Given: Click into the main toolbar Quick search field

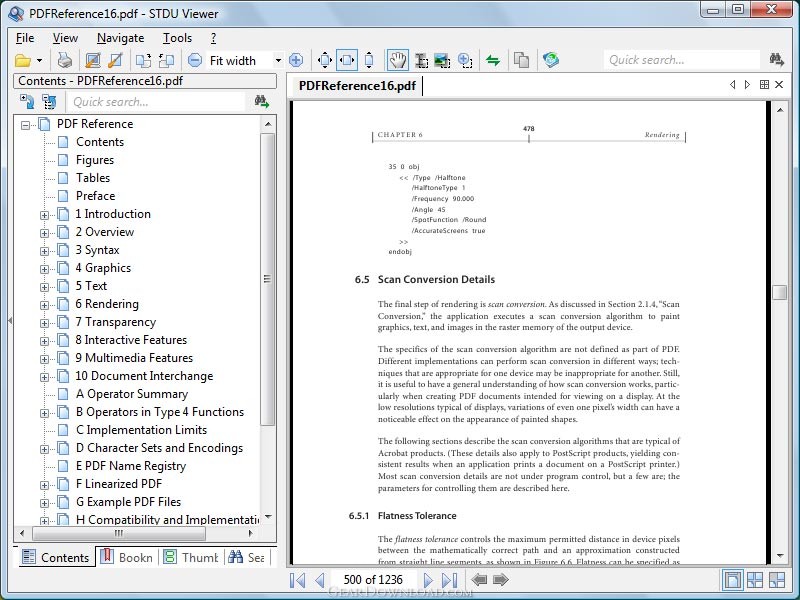Looking at the screenshot, I should (682, 60).
